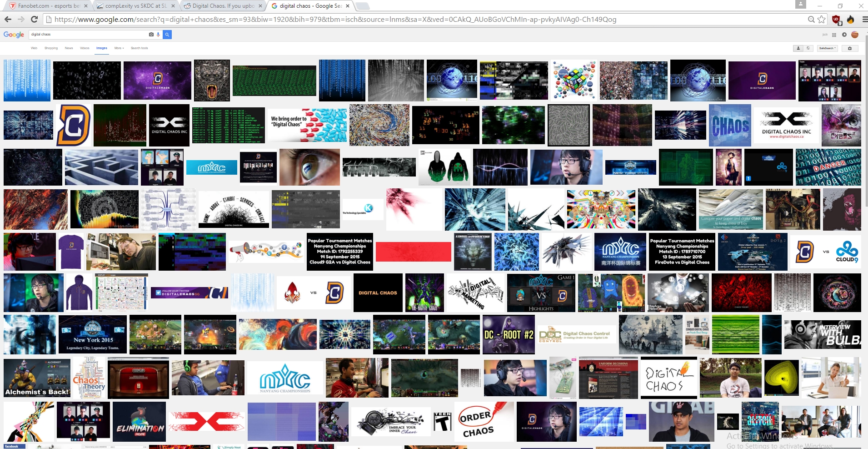Select the Videos search category
This screenshot has width=868, height=449.
(85, 48)
